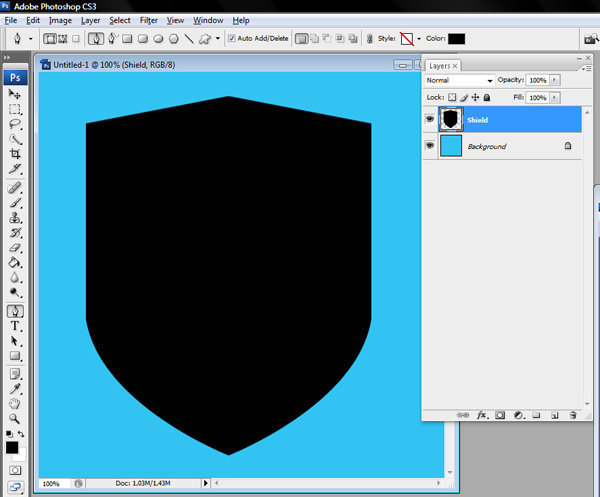
Task: Toggle lock transparent pixels
Action: pos(452,98)
